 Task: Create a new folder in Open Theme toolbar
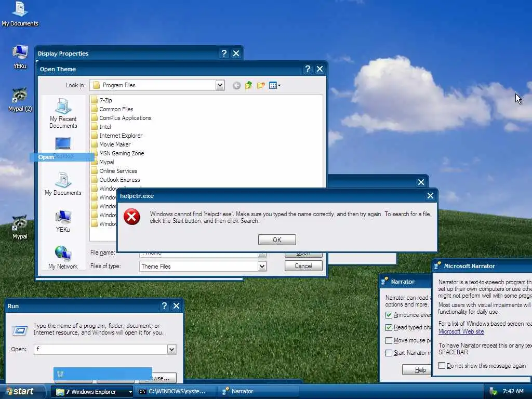pyautogui.click(x=261, y=85)
